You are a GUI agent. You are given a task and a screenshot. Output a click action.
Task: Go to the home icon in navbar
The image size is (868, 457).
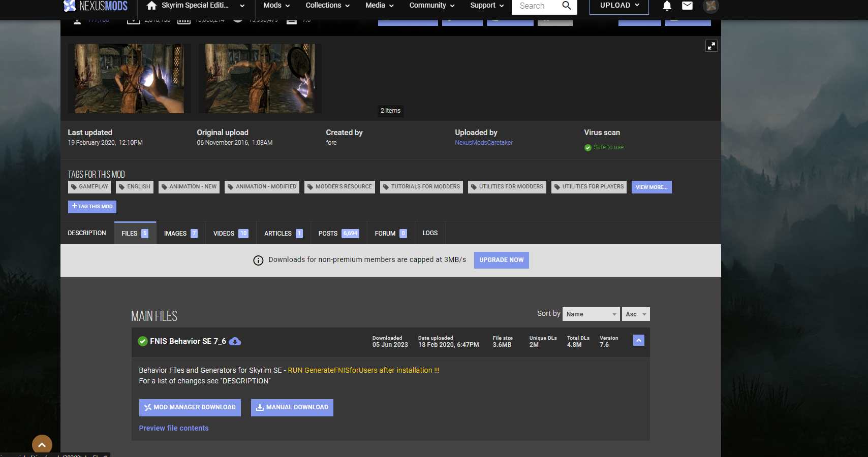tap(151, 6)
